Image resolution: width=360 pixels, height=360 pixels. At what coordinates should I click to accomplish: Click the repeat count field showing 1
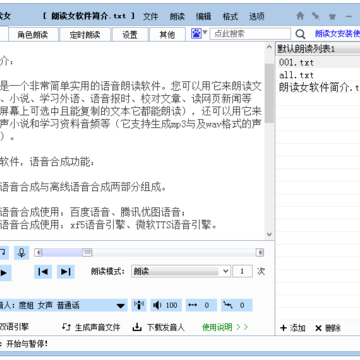(242, 271)
